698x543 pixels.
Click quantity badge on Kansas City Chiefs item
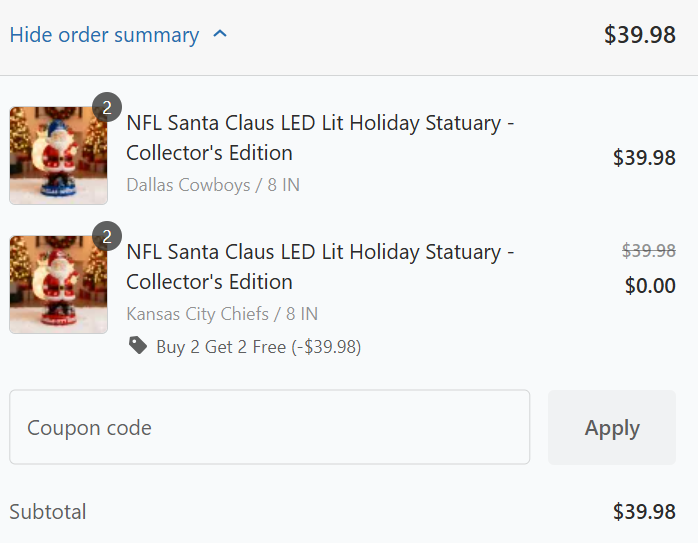point(106,237)
